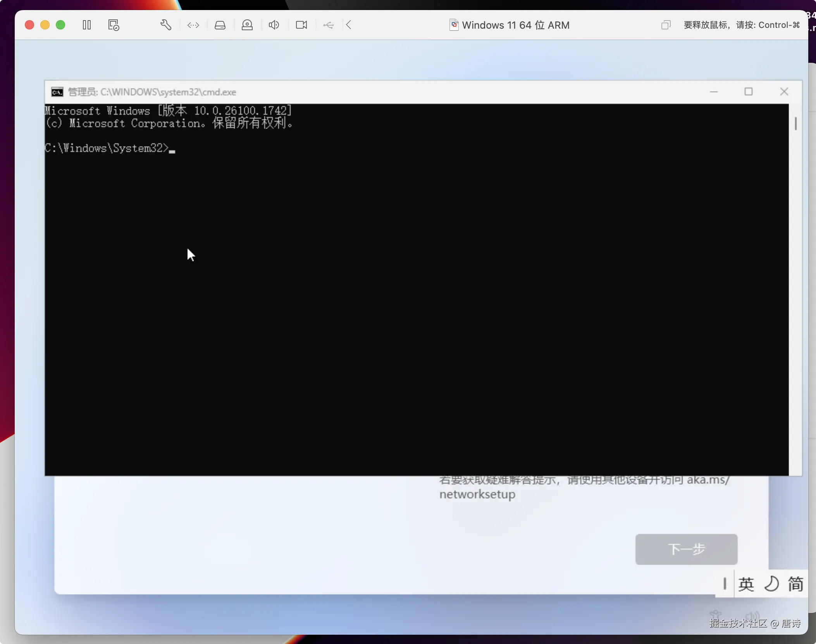Pause the virtual machine
Screen dimensions: 816x644
coord(87,25)
